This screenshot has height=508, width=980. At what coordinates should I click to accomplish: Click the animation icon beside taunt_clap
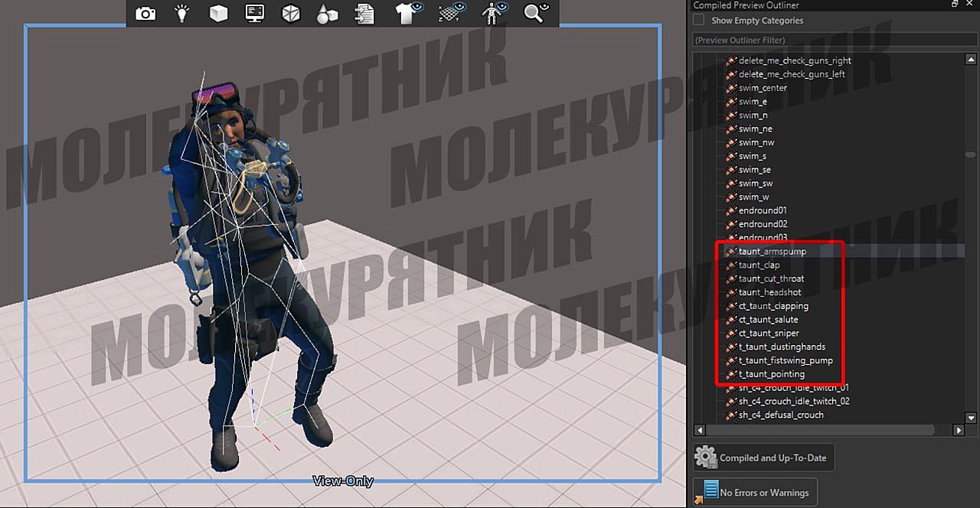[731, 265]
